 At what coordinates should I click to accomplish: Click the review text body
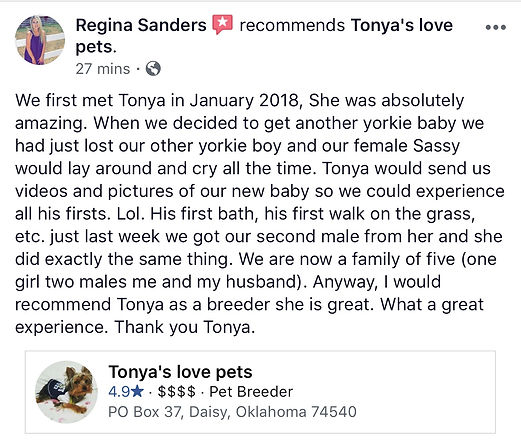point(259,214)
